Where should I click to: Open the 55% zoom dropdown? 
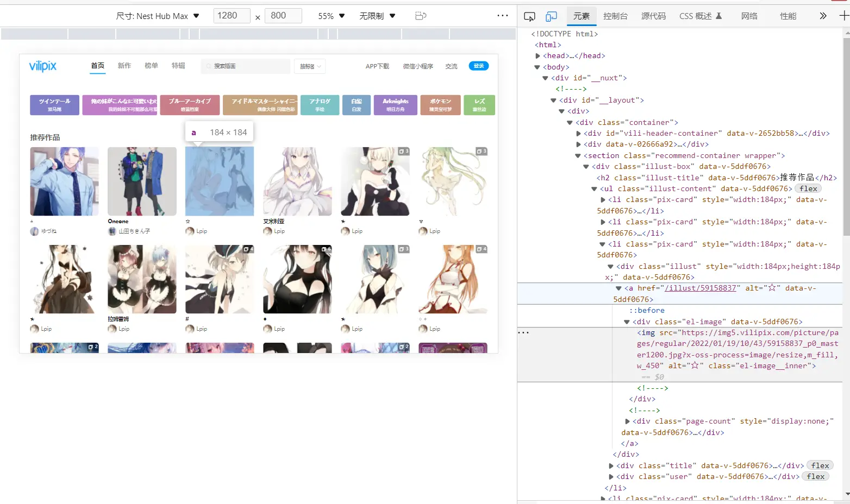[x=332, y=16]
